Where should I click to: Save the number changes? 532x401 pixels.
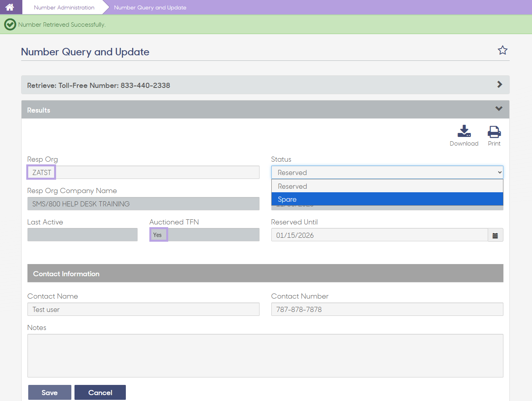click(49, 392)
